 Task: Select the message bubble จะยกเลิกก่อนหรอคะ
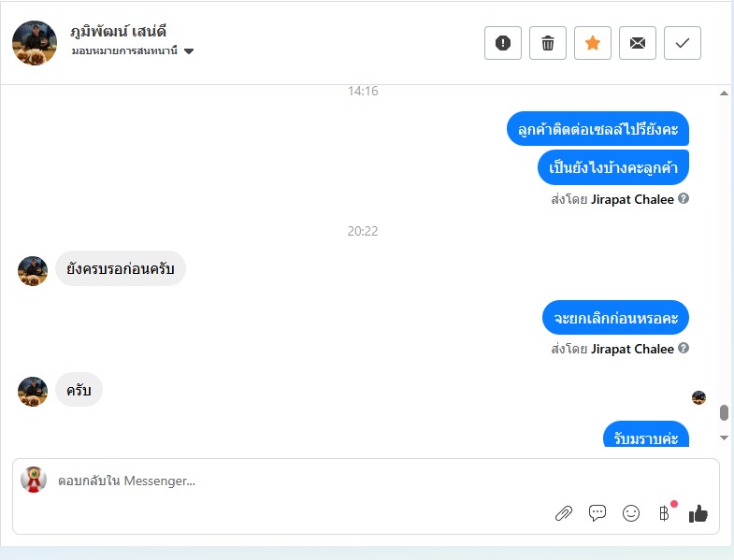(x=615, y=318)
